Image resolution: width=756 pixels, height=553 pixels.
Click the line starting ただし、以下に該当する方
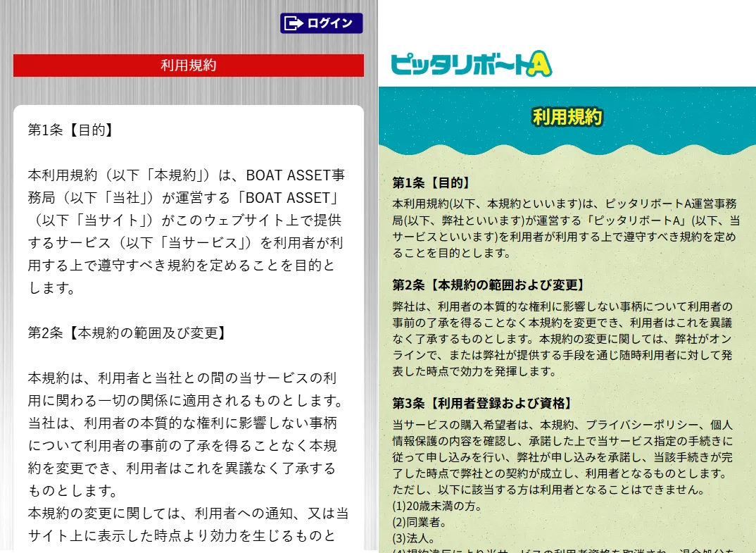pos(550,490)
